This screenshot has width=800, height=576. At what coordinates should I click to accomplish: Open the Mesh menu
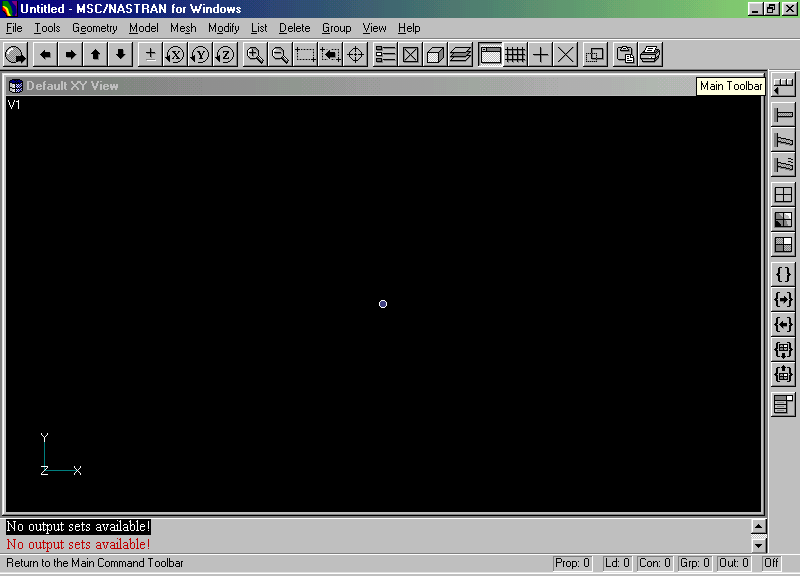(x=183, y=28)
